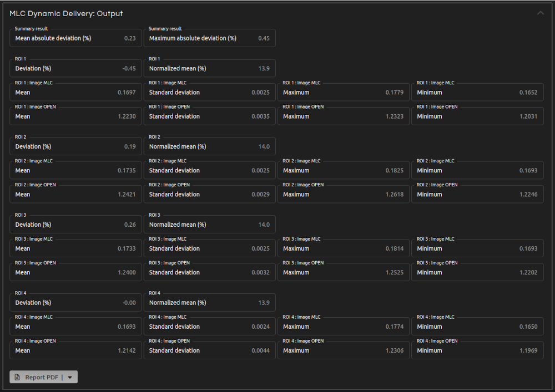The image size is (555, 392).
Task: Select ROI 3 Image MLC Maximum field
Action: (x=344, y=248)
